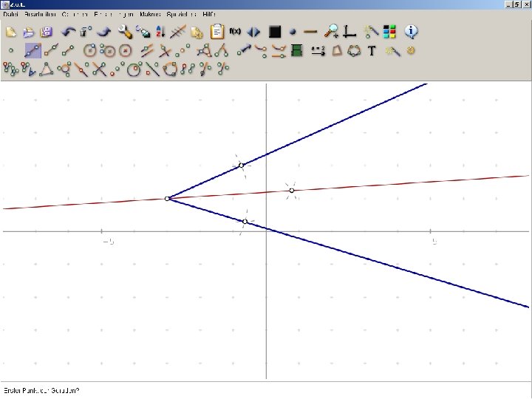Open the Optionen menu

(x=75, y=14)
